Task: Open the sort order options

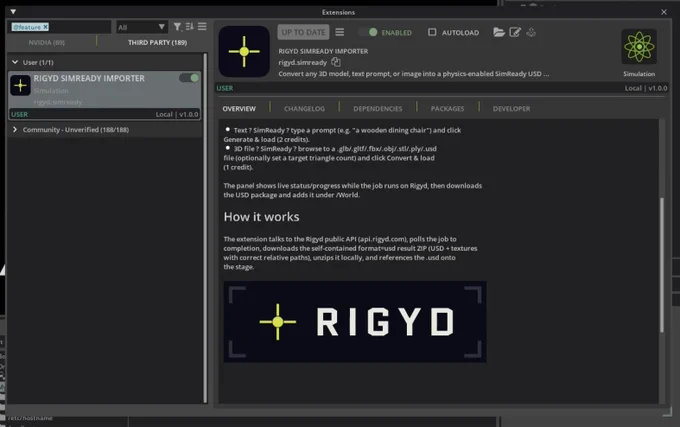Action: point(190,27)
